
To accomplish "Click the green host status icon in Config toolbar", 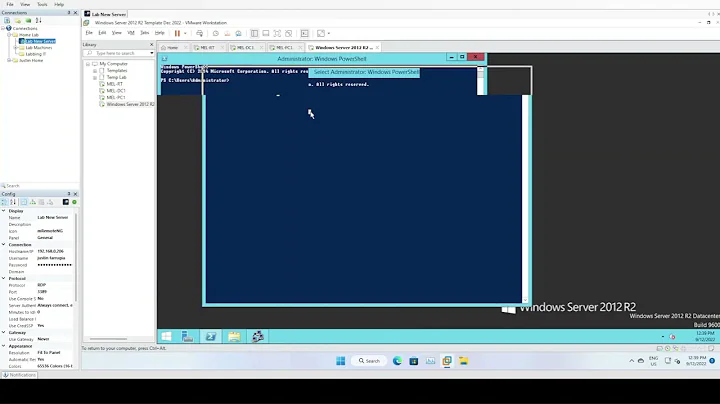I will coord(74,202).
